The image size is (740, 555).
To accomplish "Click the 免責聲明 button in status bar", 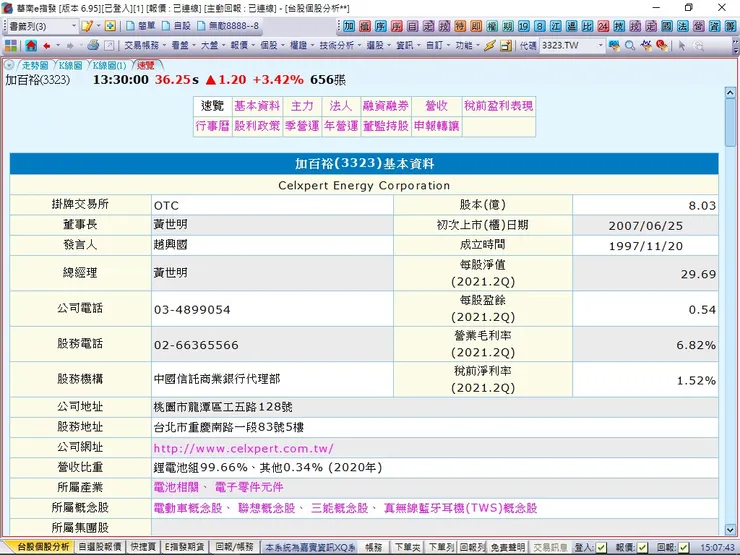I will coord(508,547).
